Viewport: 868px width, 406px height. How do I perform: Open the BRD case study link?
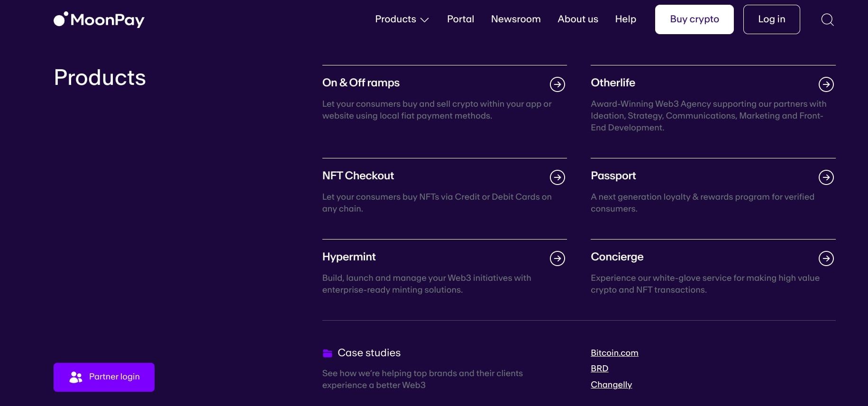(599, 369)
